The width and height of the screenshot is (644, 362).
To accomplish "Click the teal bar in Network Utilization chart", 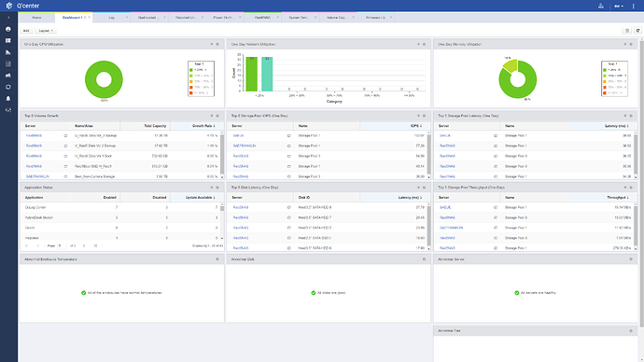I will click(267, 74).
